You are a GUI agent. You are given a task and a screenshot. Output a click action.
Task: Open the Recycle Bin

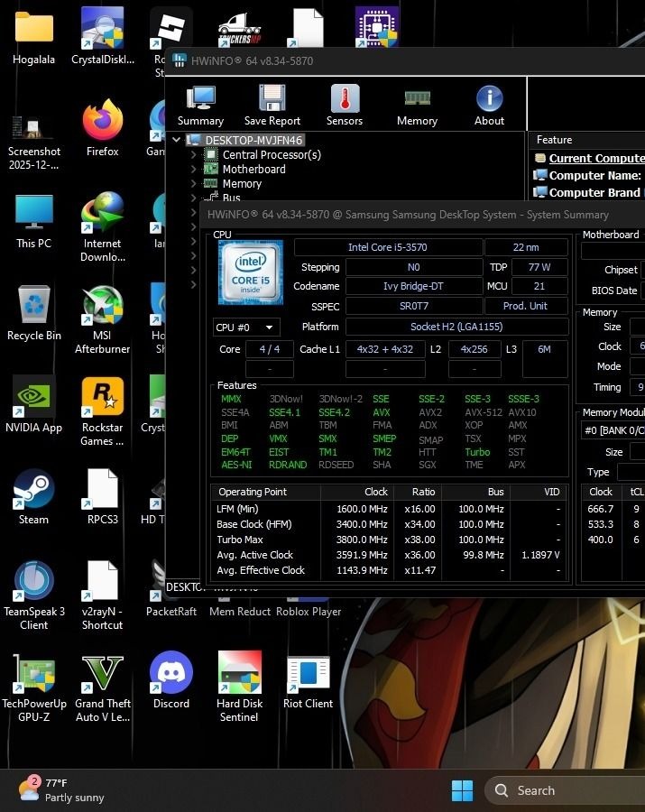[33, 312]
